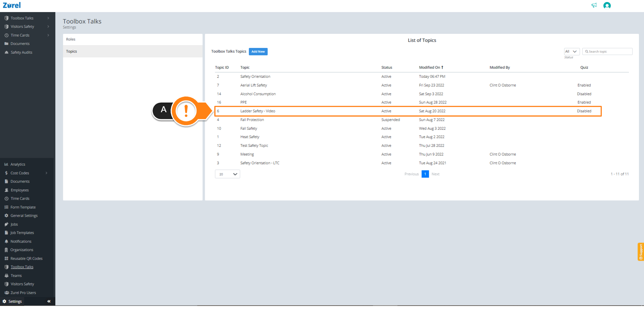Open the Reusable QR Codes page
Screen dimensions: 644x325
click(x=26, y=258)
